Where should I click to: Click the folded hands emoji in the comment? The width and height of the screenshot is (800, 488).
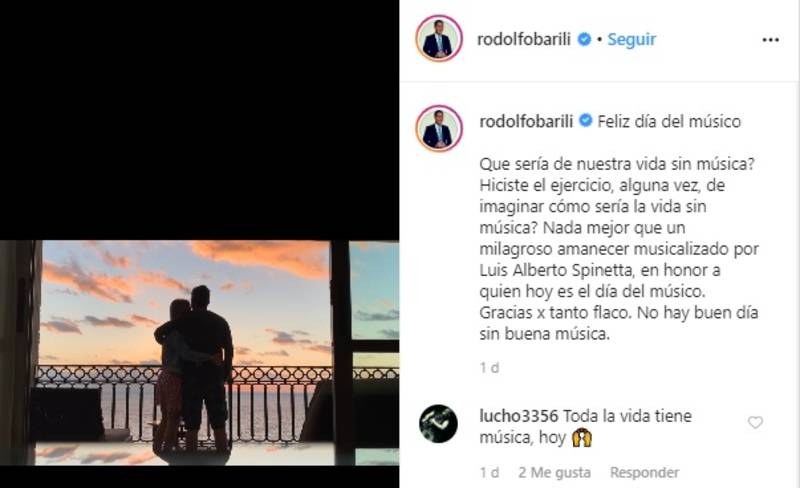(x=582, y=438)
